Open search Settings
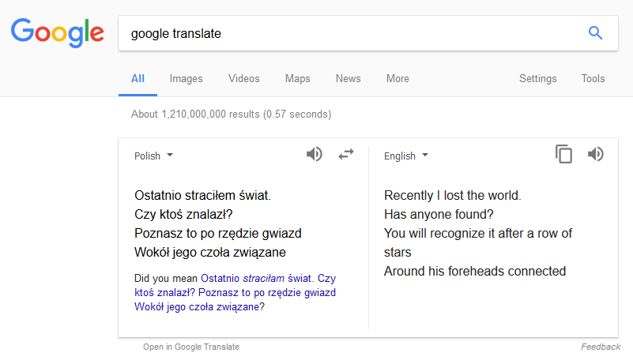The image size is (633, 364). pyautogui.click(x=537, y=78)
